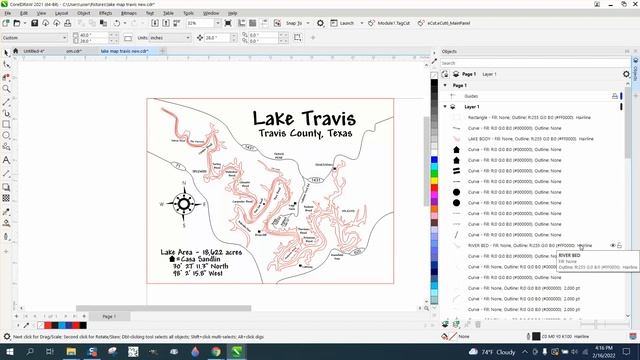This screenshot has width=640, height=360.
Task: Open the Undo history dropdown arrow
Action: tap(125, 23)
